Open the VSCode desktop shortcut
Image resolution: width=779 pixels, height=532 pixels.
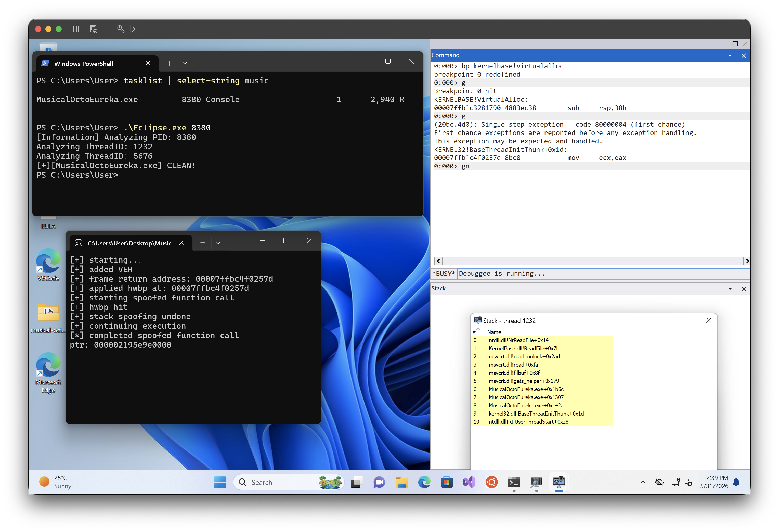(48, 265)
